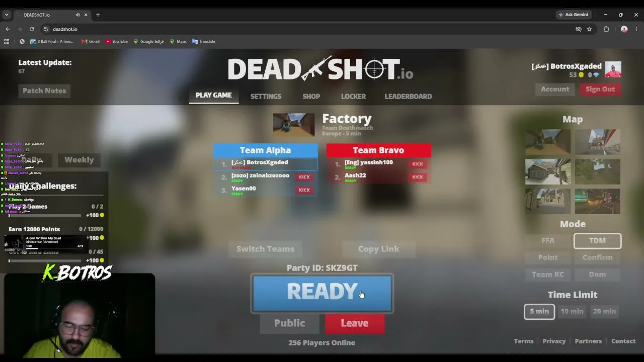Image resolution: width=644 pixels, height=362 pixels.
Task: Open the LOCKER tab
Action: 353,97
